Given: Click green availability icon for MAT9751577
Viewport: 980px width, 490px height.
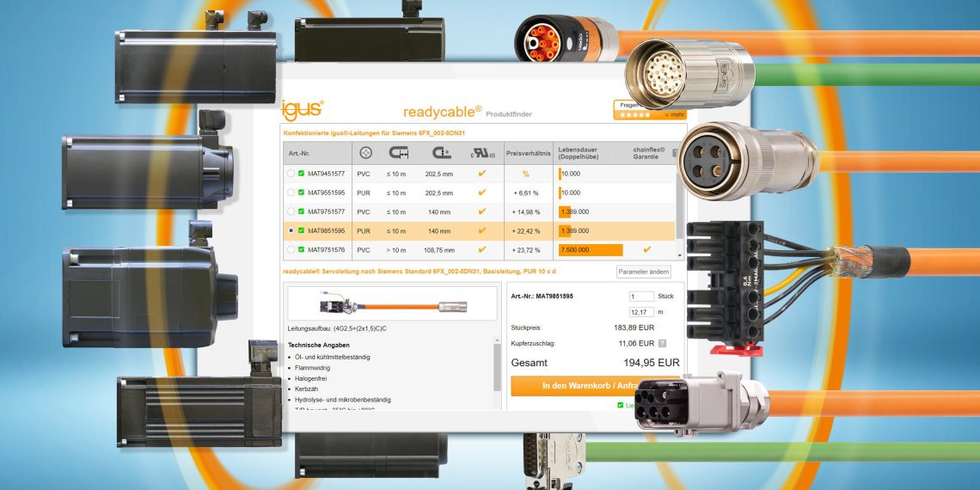Looking at the screenshot, I should pyautogui.click(x=301, y=211).
